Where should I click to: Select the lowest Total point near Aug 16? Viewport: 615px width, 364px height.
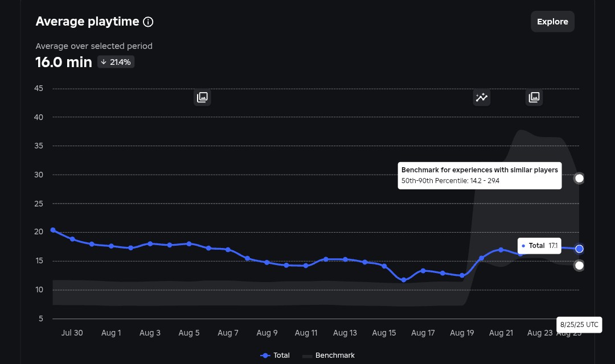404,280
